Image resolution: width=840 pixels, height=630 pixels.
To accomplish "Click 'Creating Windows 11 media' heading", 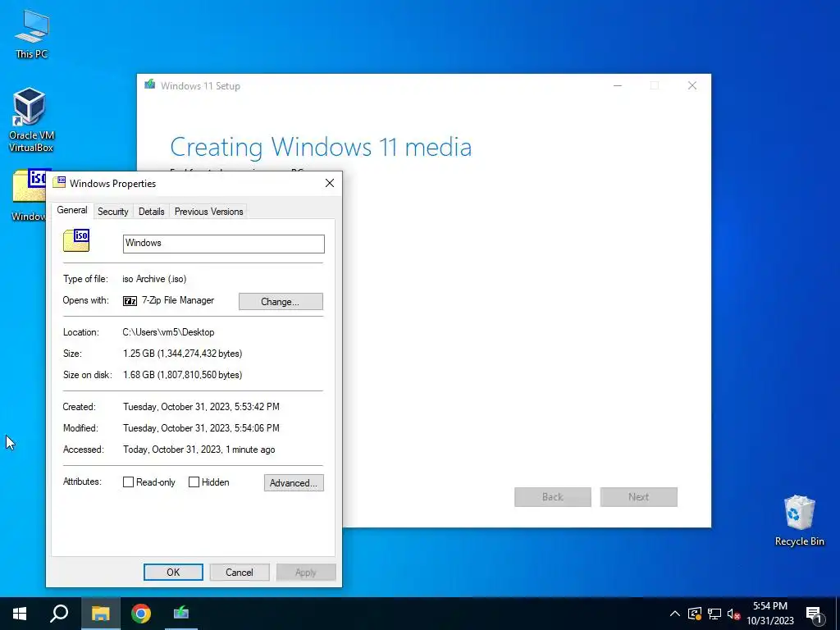I will (321, 147).
